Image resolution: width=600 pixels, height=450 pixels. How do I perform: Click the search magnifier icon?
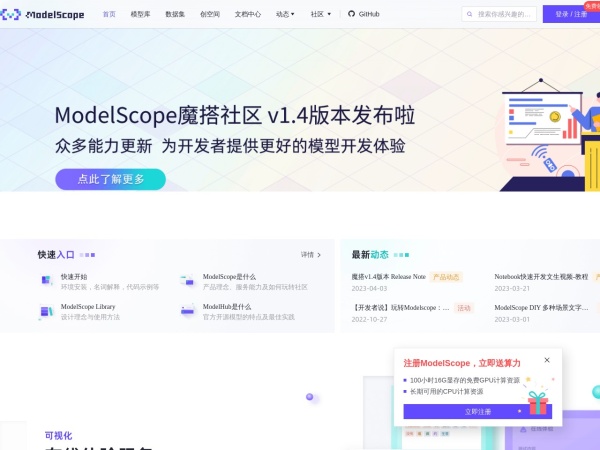point(470,14)
